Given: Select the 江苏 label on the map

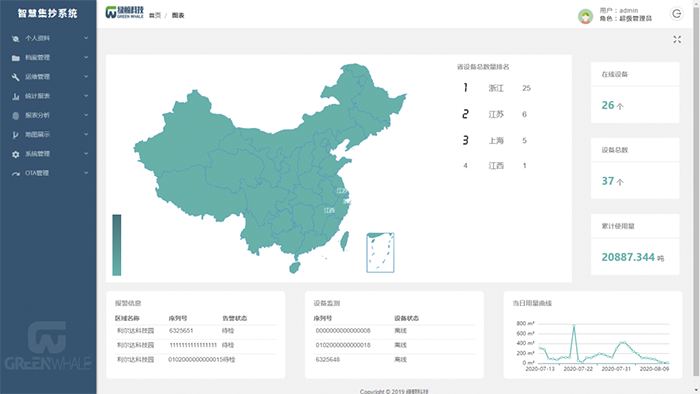Looking at the screenshot, I should pyautogui.click(x=342, y=191).
